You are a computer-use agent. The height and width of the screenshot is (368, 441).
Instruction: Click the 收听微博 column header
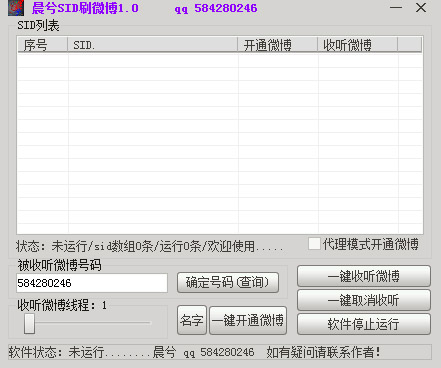(357, 45)
